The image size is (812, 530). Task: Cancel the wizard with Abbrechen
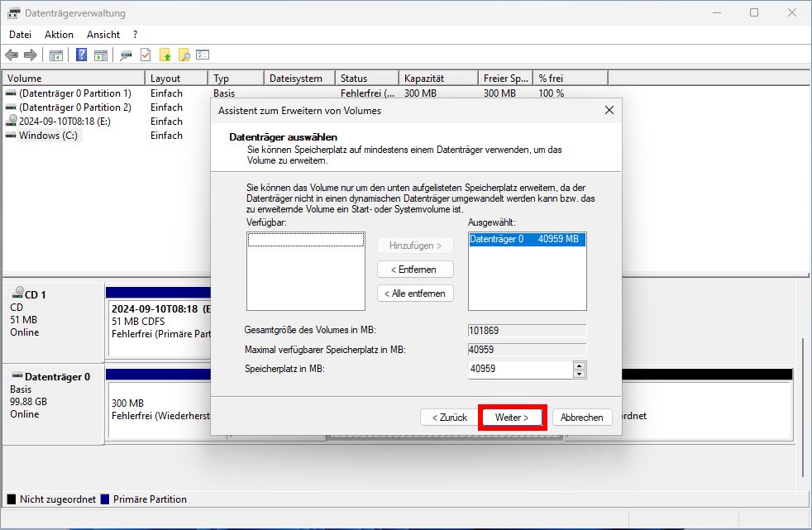click(582, 418)
